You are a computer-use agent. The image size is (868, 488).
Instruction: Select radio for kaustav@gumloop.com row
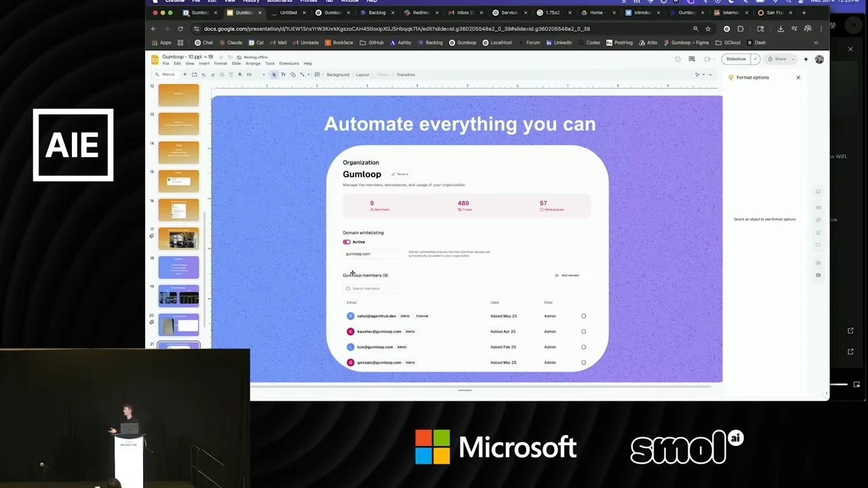coord(583,331)
